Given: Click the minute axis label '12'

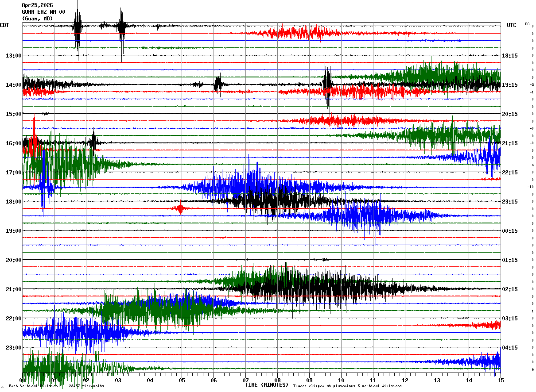Looking at the screenshot, I should pos(405,380).
